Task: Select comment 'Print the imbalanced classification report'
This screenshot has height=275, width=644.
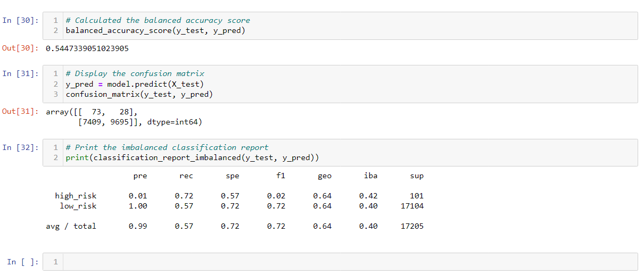Action: tap(167, 147)
